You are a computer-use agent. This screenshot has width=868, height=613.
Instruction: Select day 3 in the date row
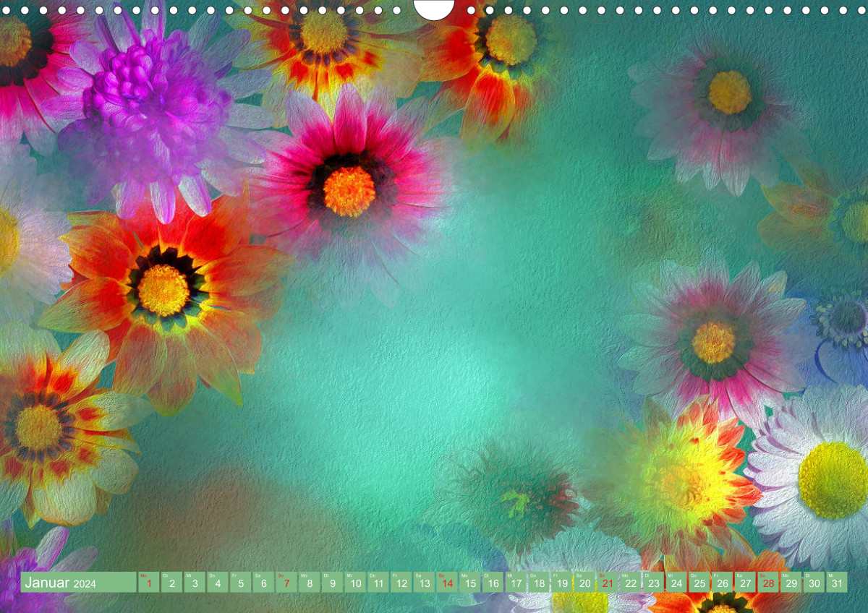click(x=195, y=582)
